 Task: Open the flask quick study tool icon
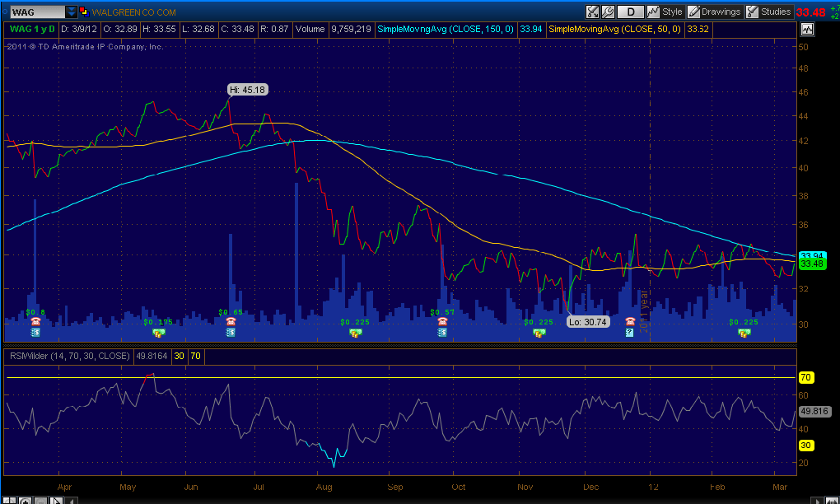tap(592, 12)
